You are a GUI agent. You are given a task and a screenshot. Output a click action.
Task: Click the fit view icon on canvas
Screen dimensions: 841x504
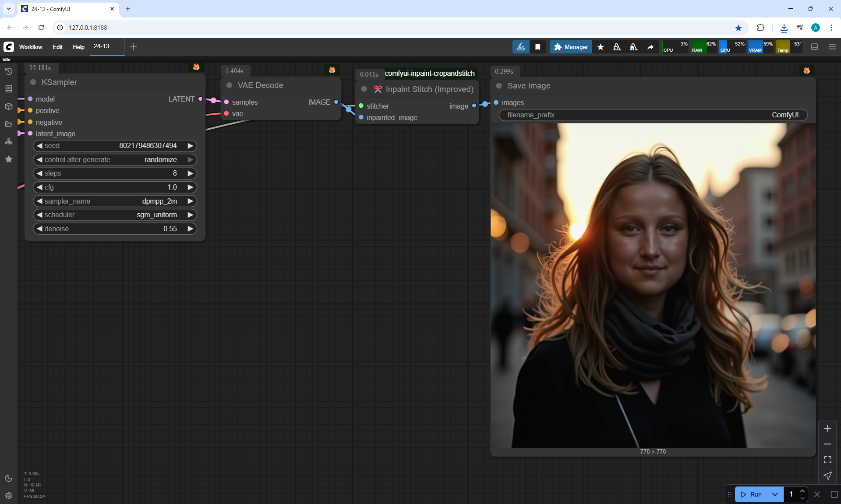[827, 460]
